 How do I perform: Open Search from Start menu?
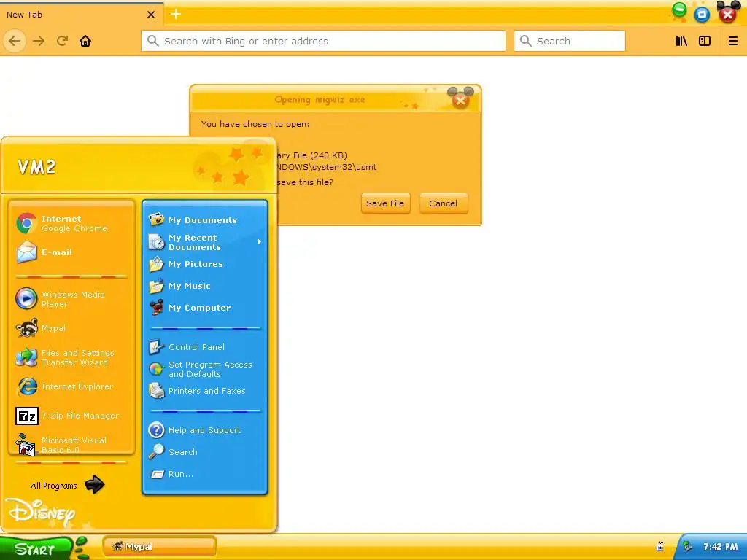(205, 452)
